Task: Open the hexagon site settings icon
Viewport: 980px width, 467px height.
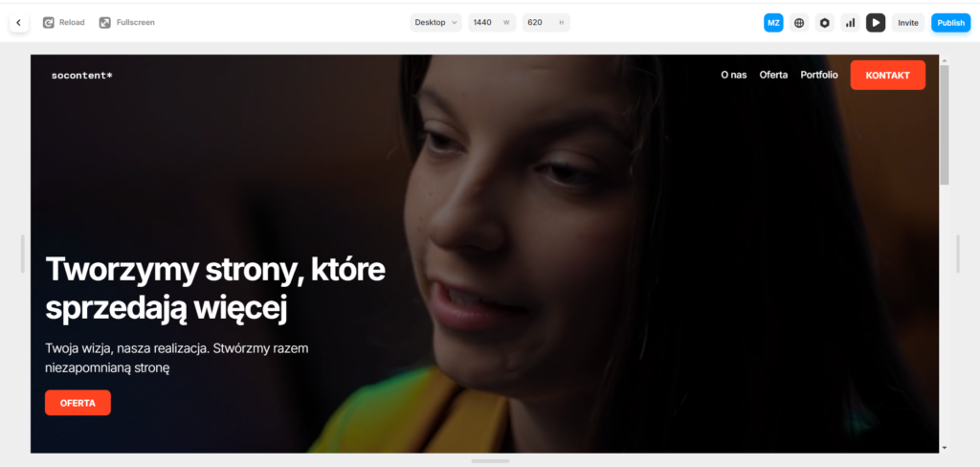Action: [824, 23]
